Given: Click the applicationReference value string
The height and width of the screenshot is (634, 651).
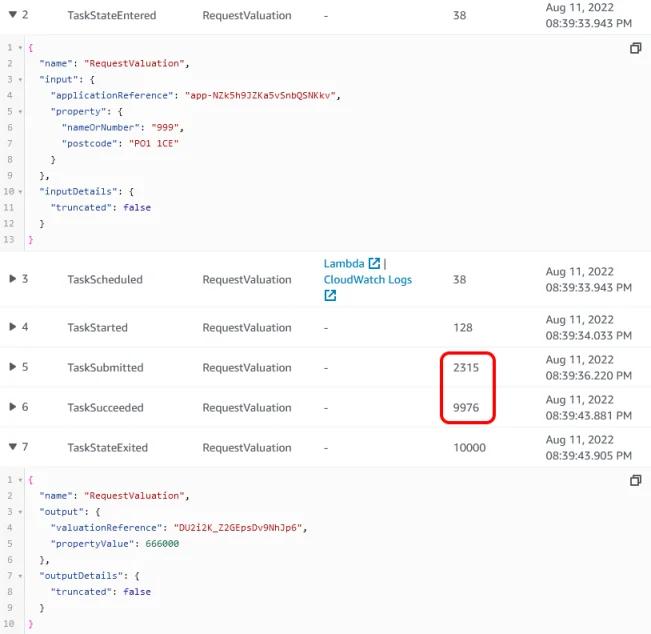Looking at the screenshot, I should 263,95.
